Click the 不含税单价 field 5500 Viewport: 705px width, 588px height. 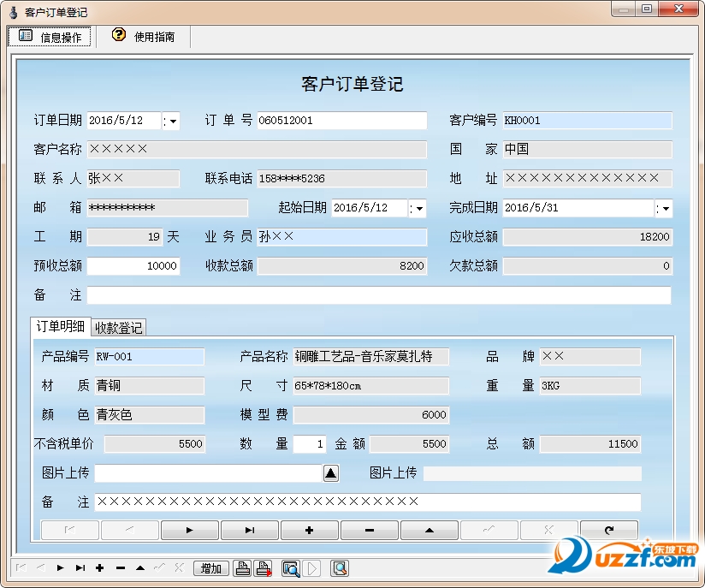(155, 444)
